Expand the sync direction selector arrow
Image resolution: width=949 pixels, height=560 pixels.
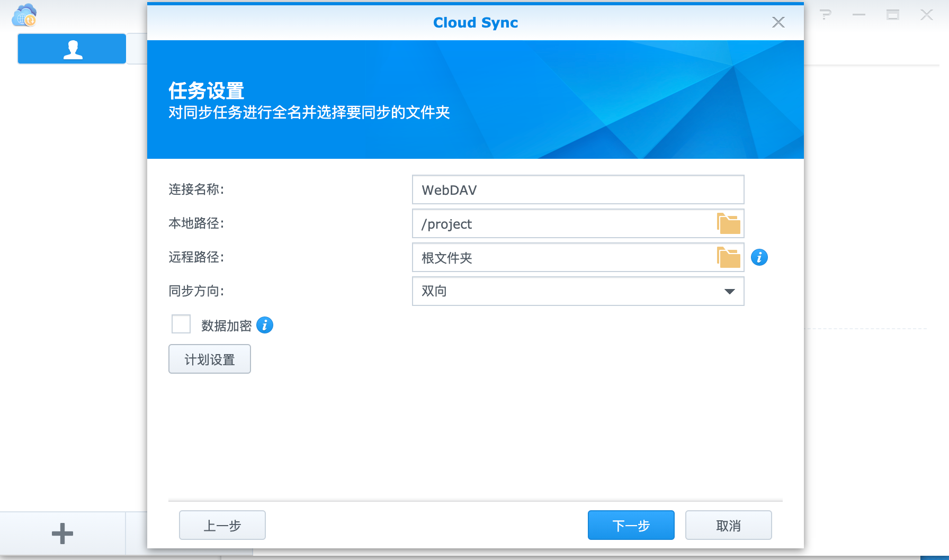pos(730,291)
